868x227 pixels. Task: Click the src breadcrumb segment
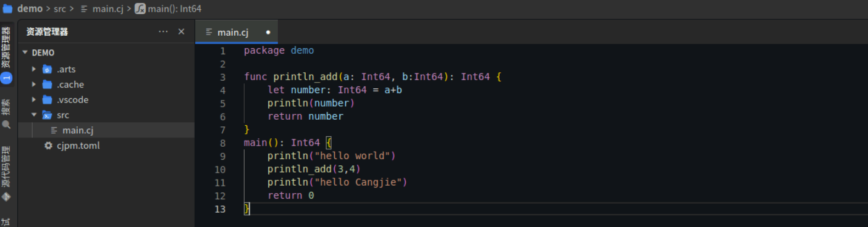pos(59,9)
